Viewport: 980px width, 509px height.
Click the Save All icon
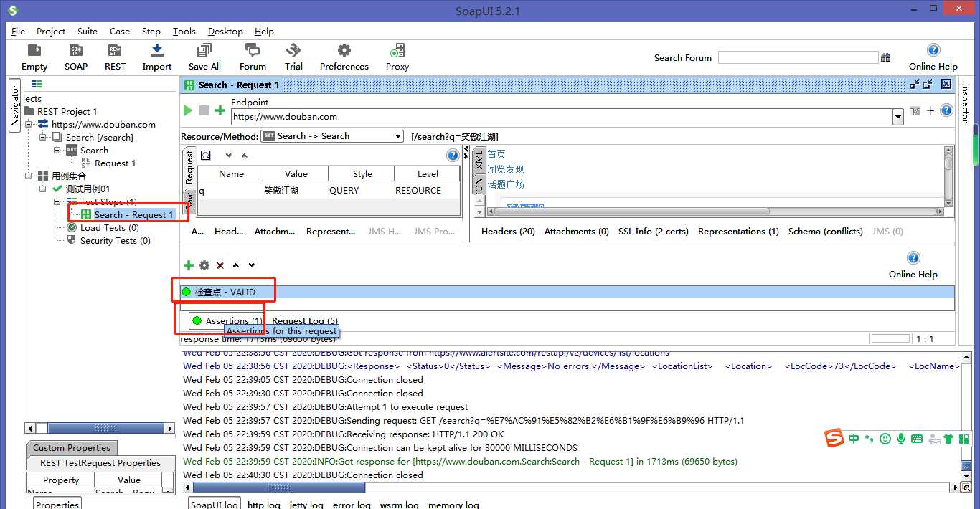(204, 51)
